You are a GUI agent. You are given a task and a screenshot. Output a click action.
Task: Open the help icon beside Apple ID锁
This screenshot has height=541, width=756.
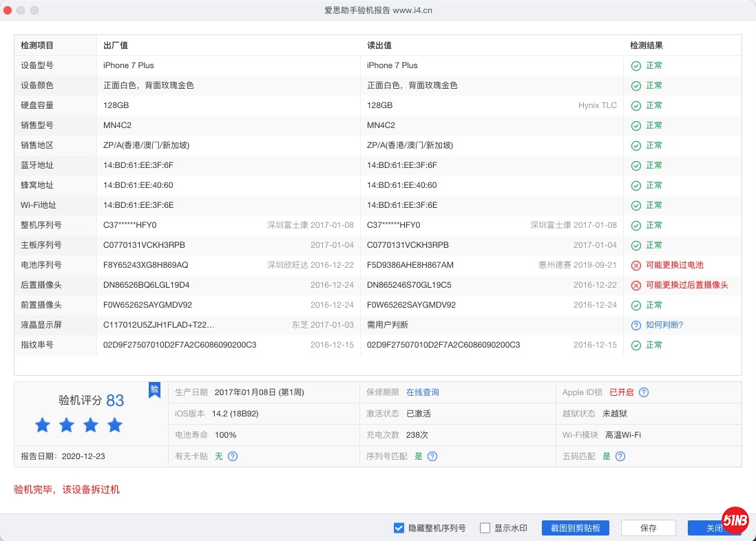[x=644, y=392]
